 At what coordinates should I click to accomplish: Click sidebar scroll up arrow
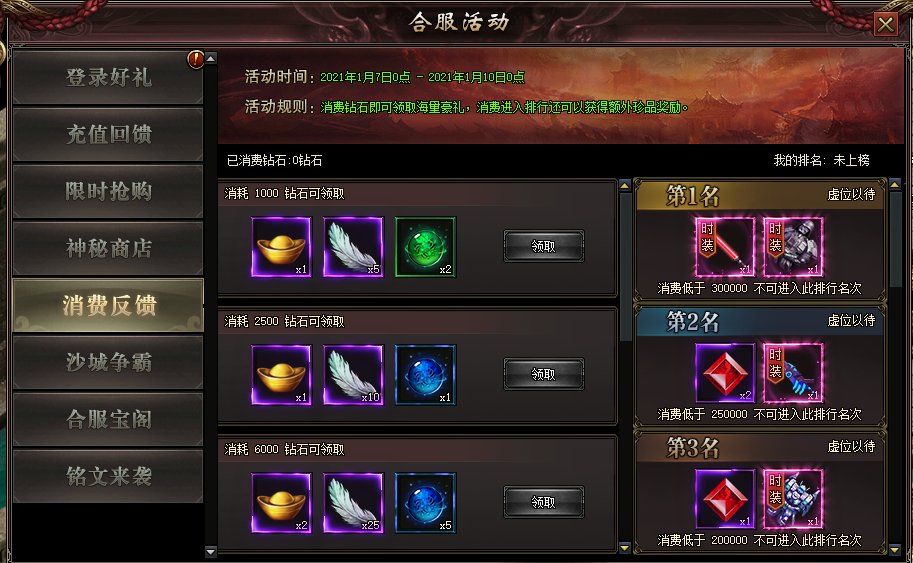coord(211,58)
